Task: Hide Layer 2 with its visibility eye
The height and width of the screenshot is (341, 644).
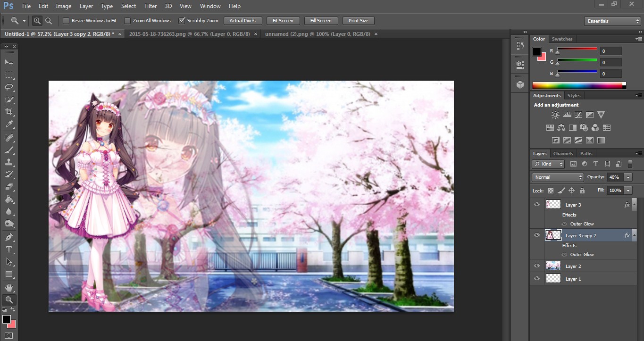Action: click(x=536, y=266)
